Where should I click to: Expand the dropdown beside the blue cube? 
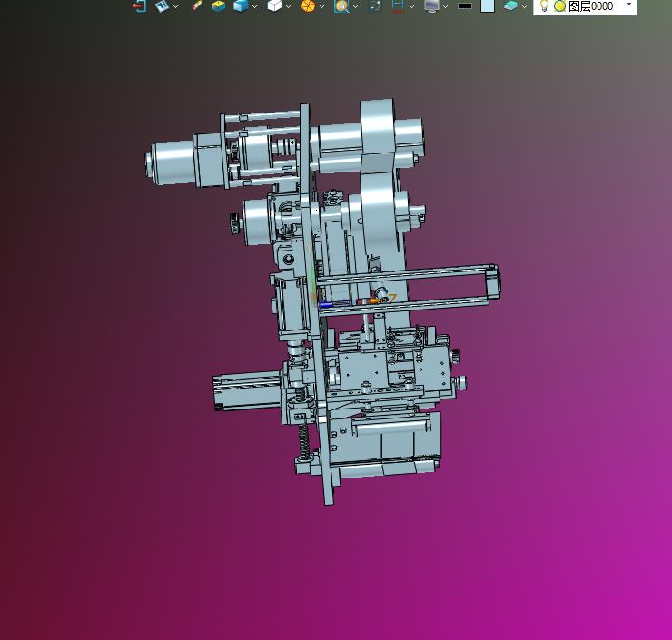(x=255, y=6)
